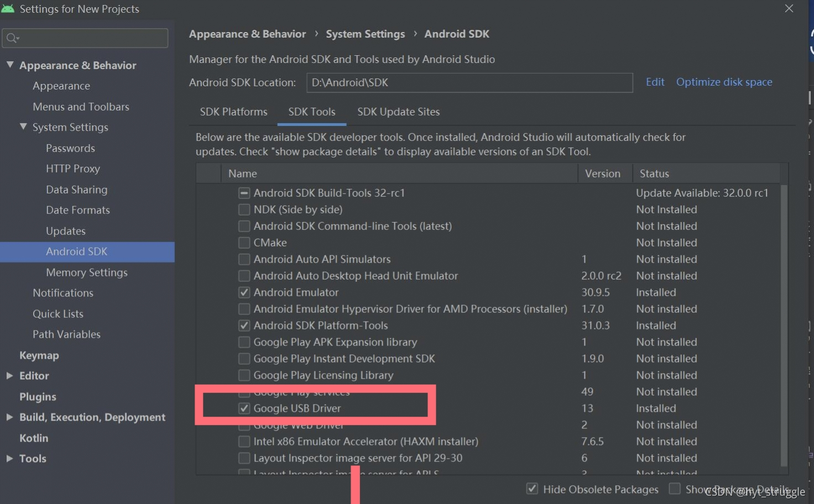The width and height of the screenshot is (814, 504).
Task: Uncheck the Google USB Driver checkbox
Action: 244,408
